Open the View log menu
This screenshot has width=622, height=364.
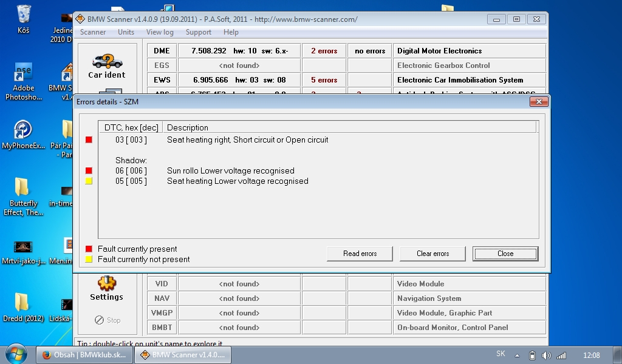tap(160, 32)
